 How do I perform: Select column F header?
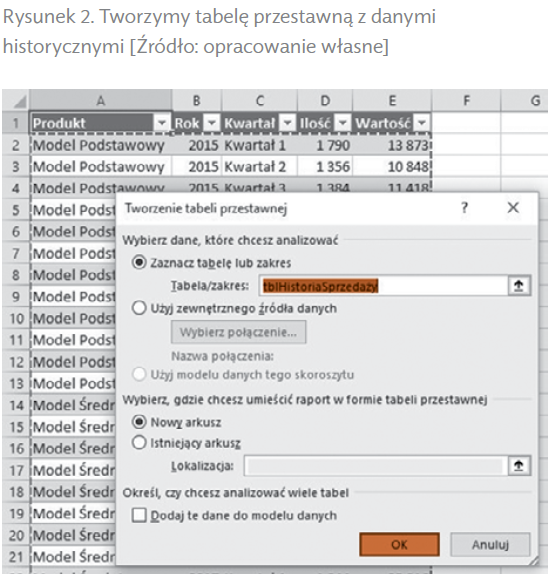466,101
